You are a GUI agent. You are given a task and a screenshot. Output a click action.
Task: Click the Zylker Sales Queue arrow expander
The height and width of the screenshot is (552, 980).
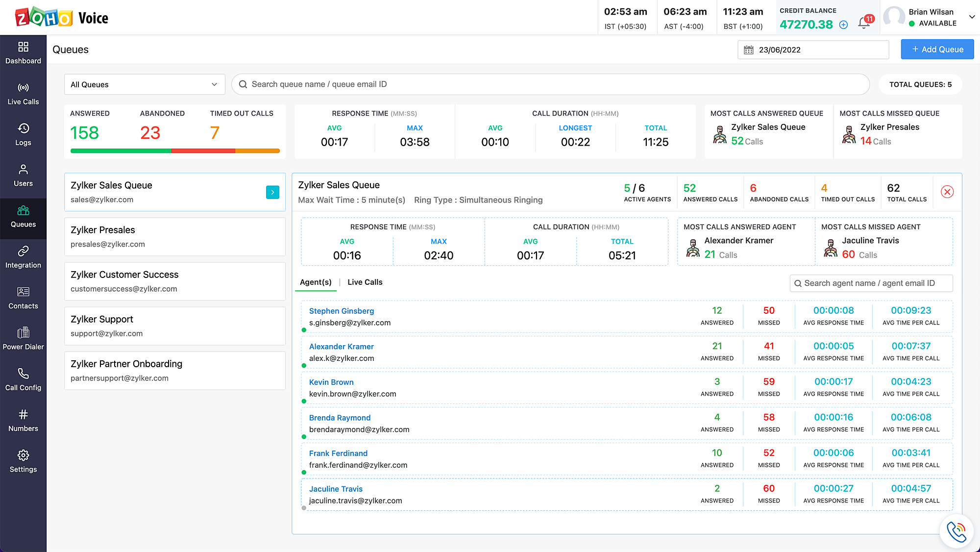(272, 192)
